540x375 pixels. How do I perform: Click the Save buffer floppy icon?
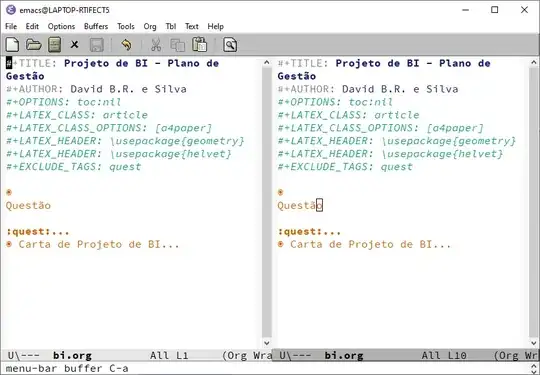pos(96,45)
